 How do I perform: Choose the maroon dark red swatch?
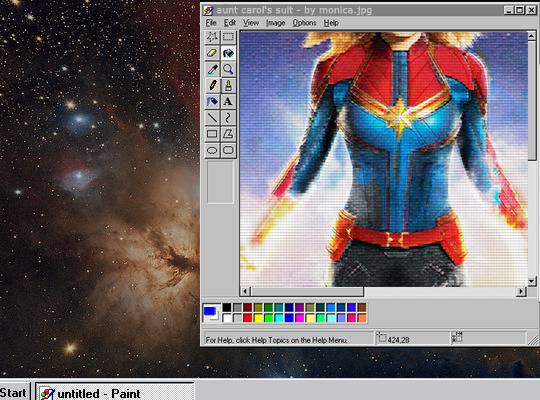[248, 307]
